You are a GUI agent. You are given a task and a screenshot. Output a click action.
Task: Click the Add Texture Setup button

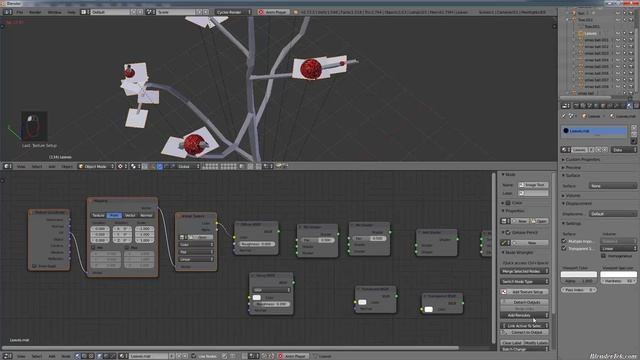coord(524,292)
